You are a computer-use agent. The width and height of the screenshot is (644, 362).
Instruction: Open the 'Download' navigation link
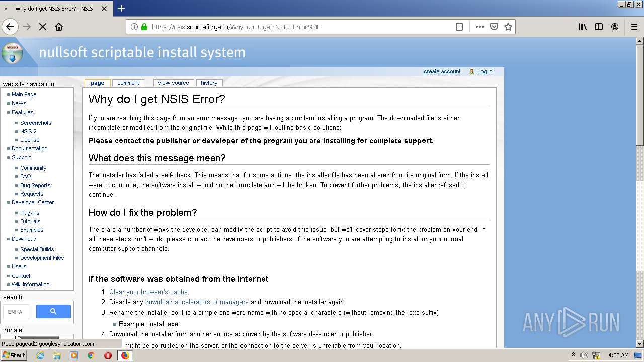(24, 239)
